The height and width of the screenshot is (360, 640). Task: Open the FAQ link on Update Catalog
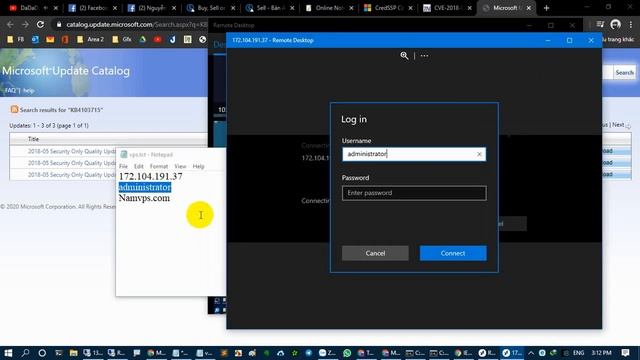pyautogui.click(x=10, y=90)
